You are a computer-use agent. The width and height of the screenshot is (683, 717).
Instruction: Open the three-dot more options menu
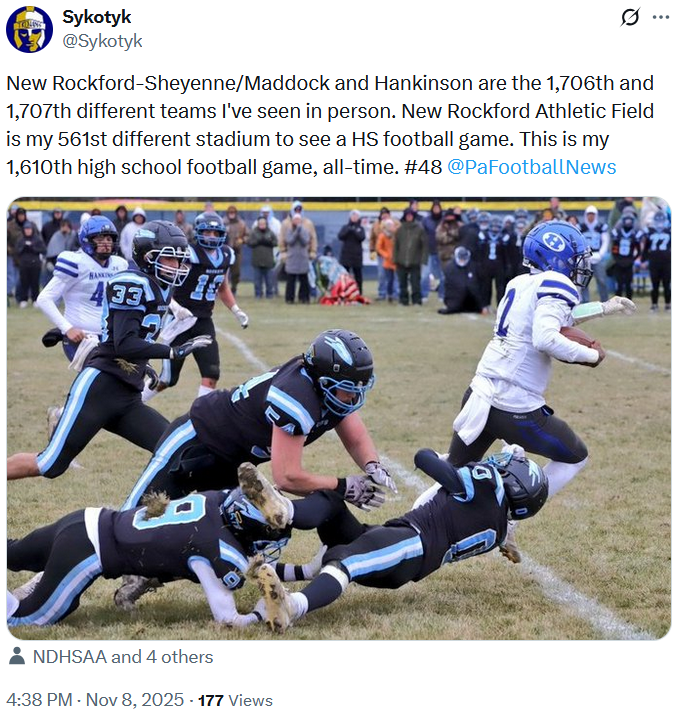pos(661,17)
